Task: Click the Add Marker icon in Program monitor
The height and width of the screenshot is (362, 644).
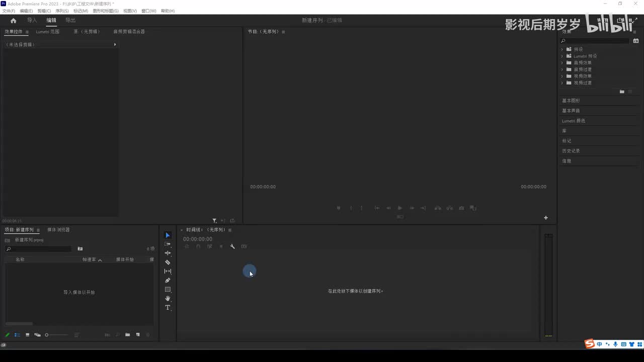Action: coord(339,208)
